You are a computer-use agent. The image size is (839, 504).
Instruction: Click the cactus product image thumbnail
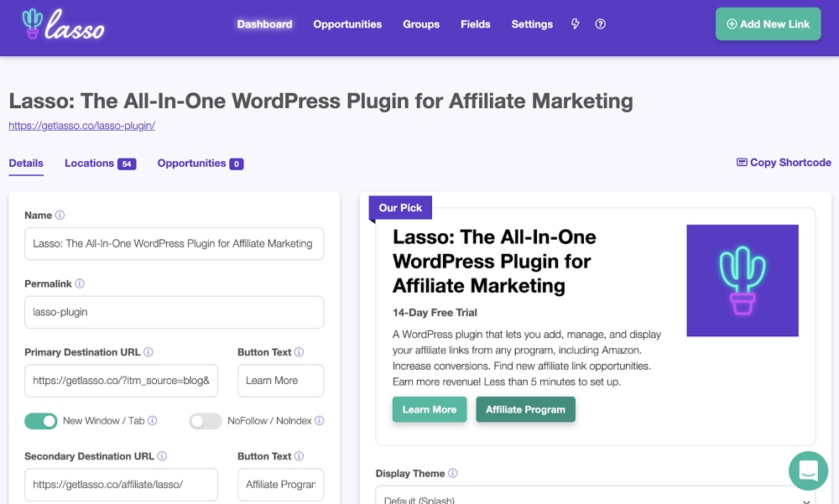click(743, 280)
